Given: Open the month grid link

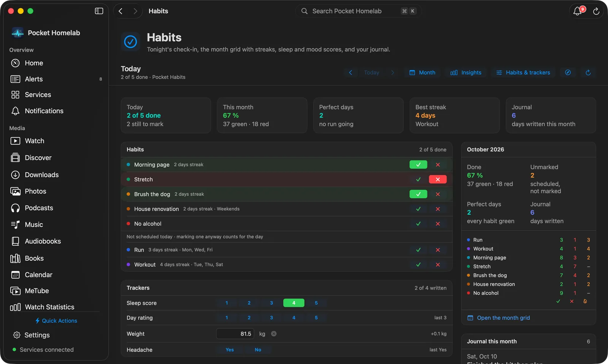Looking at the screenshot, I should [499, 318].
